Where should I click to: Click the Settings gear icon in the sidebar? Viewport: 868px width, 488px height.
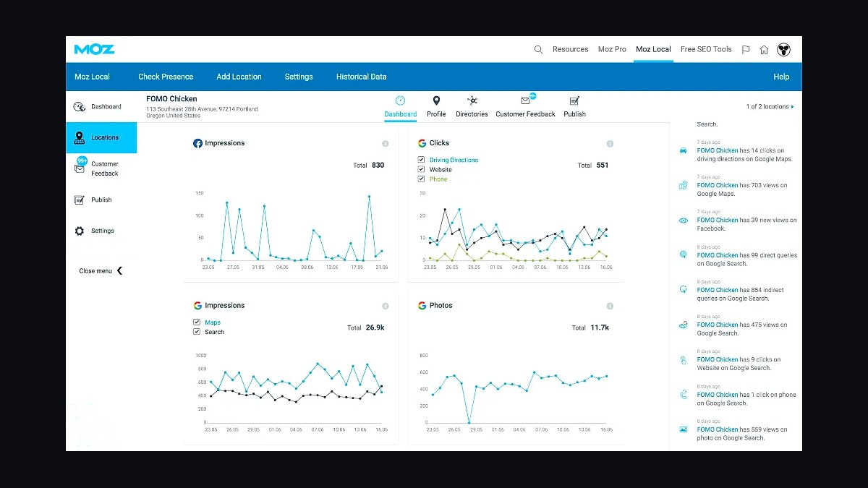(x=80, y=231)
